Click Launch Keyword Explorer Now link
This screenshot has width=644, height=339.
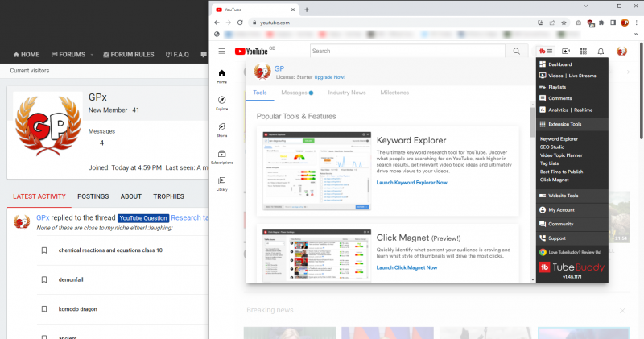[x=412, y=183]
